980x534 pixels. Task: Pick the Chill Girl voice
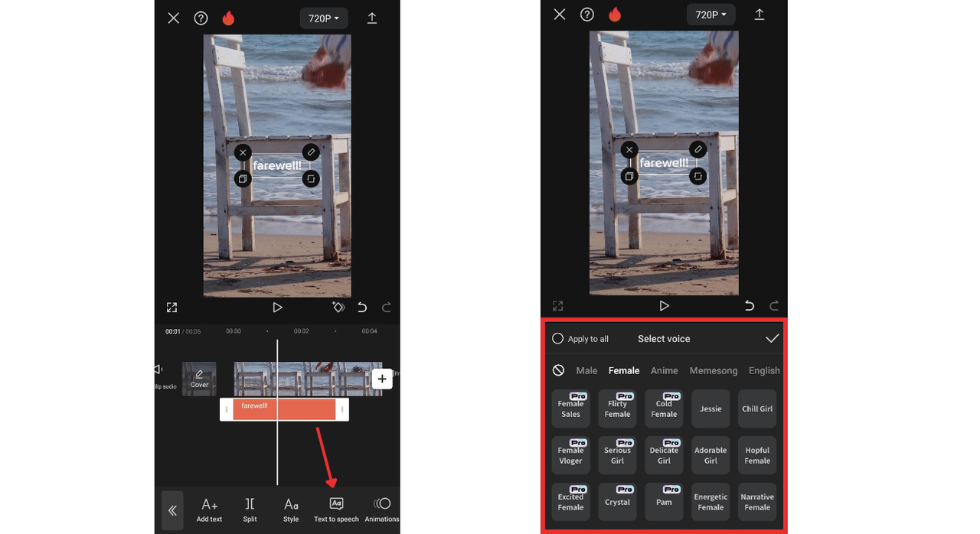757,409
